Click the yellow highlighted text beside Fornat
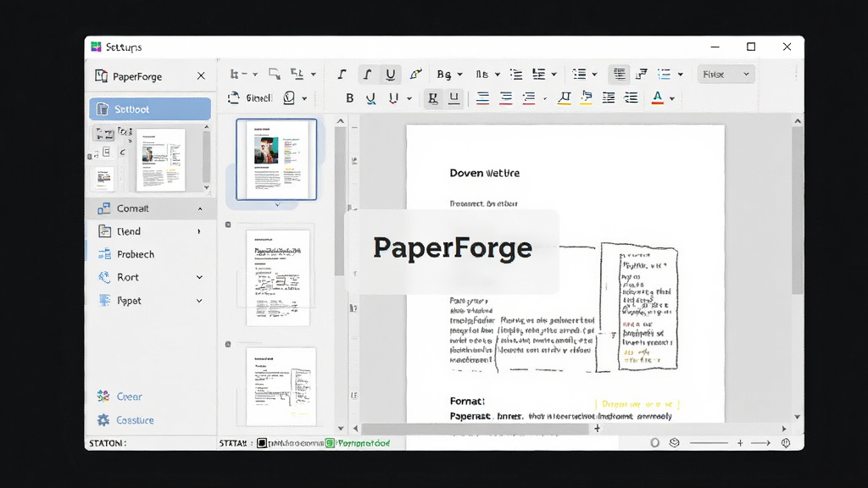868x488 pixels. click(637, 404)
